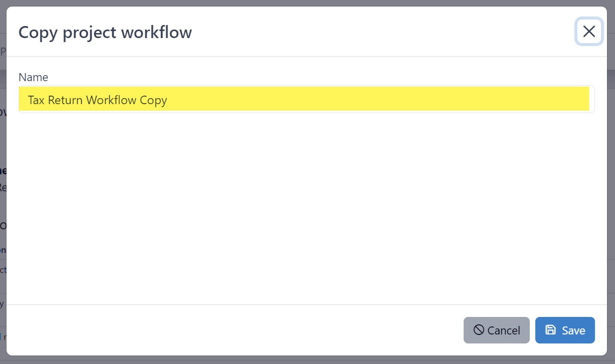The height and width of the screenshot is (364, 615).
Task: Click the Save button in the footer bar
Action: [x=565, y=330]
